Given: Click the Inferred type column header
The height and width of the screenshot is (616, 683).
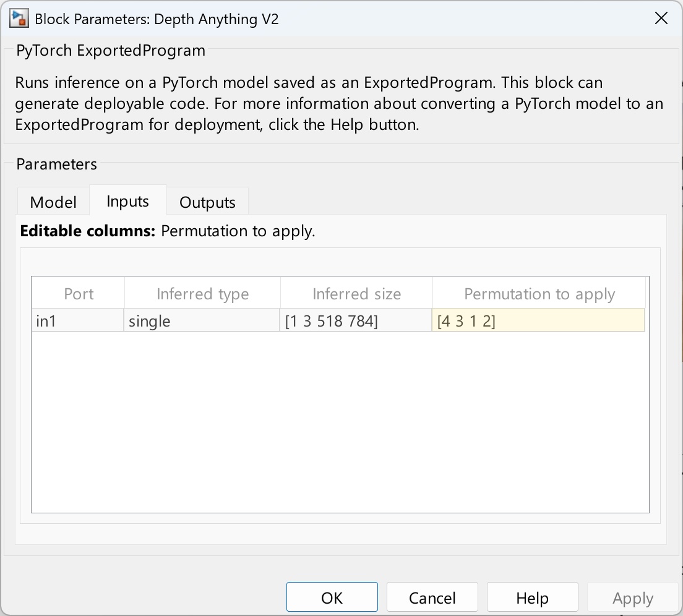Looking at the screenshot, I should pyautogui.click(x=202, y=294).
